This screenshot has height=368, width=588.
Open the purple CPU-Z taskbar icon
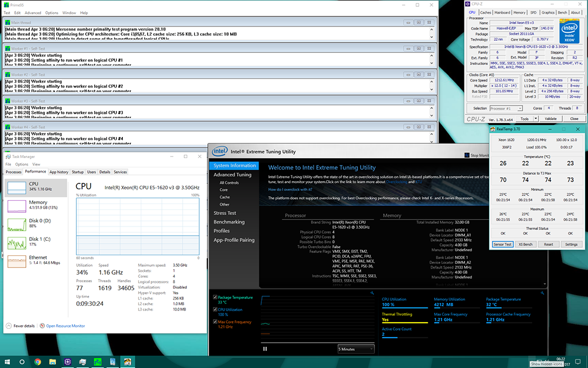click(68, 362)
